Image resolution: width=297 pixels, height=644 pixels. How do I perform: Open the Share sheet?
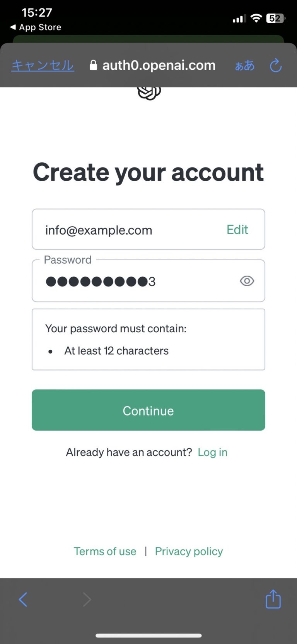(273, 599)
